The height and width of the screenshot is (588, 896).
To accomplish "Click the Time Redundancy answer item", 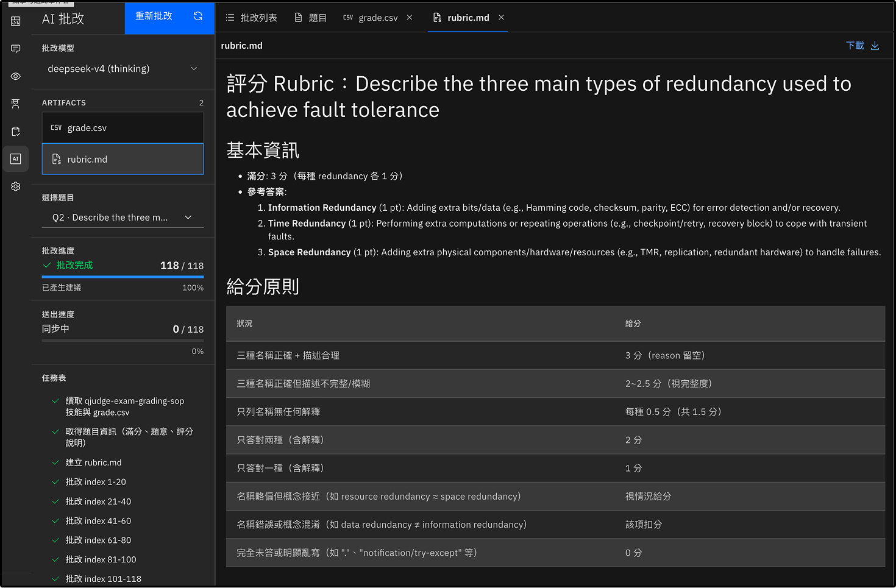I will (567, 230).
